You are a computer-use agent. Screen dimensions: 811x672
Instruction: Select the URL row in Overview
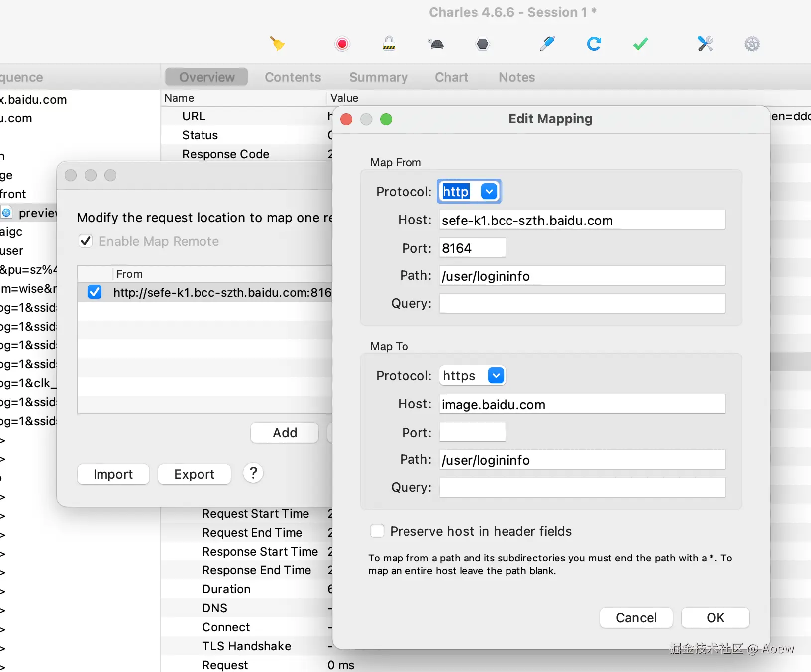tap(247, 116)
